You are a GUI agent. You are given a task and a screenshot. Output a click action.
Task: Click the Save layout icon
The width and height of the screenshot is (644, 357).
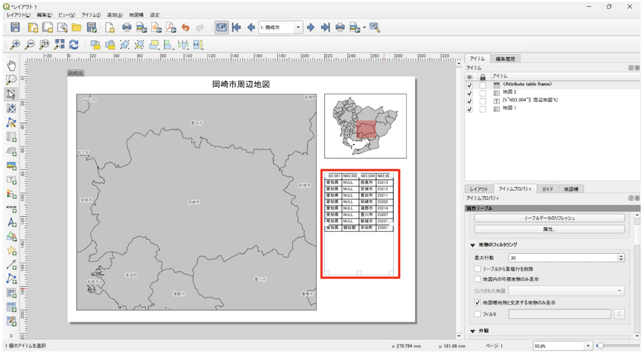[15, 27]
